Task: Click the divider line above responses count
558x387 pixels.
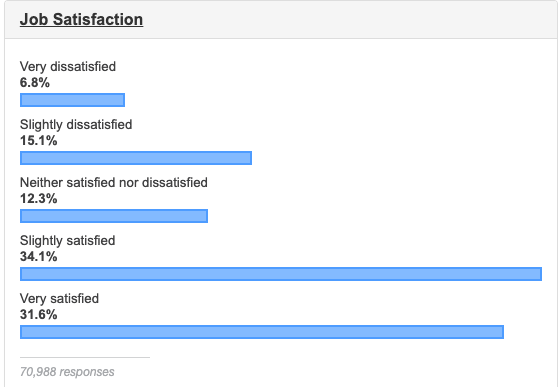Action: (x=85, y=357)
